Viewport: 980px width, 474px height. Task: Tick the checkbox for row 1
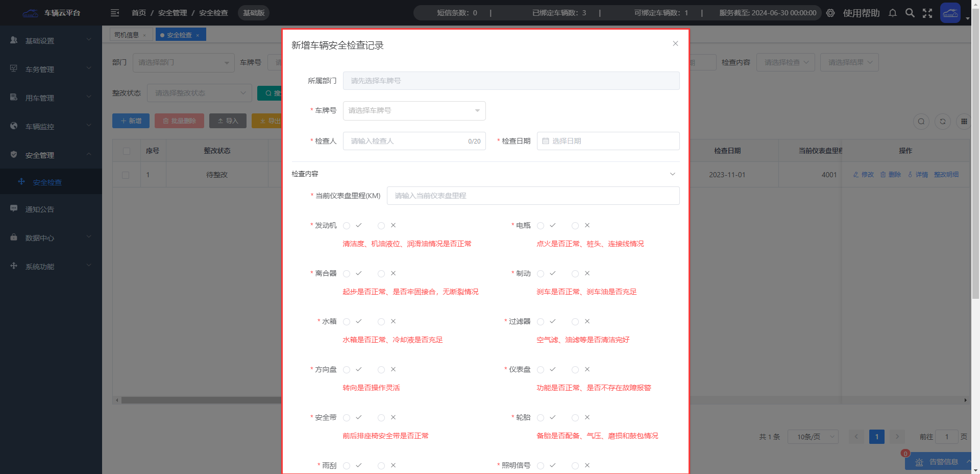(126, 175)
